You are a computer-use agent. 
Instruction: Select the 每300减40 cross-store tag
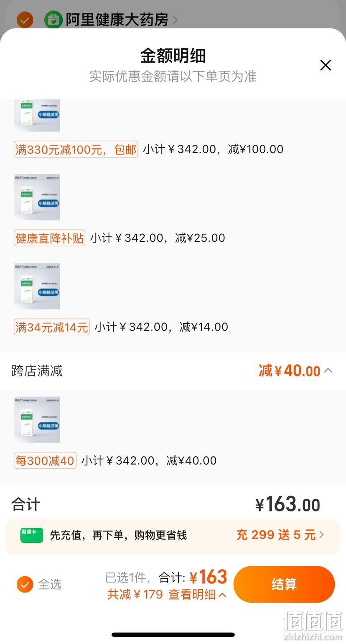45,461
